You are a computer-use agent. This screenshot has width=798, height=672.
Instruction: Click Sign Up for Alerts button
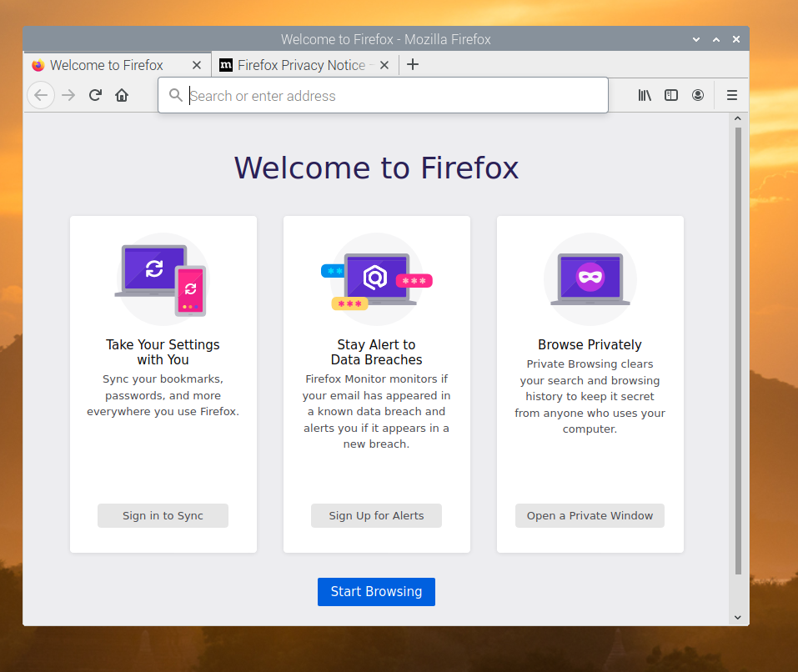[x=376, y=515]
